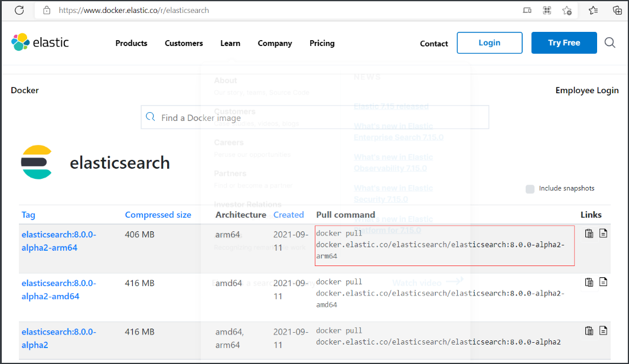Click the Contact link

pos(434,44)
